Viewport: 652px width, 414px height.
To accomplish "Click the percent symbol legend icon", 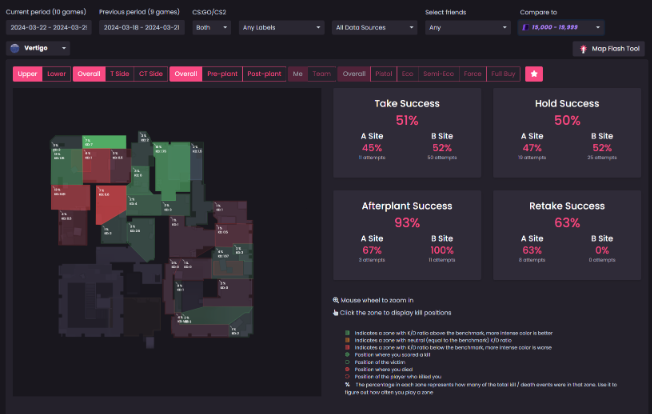I will (x=347, y=384).
